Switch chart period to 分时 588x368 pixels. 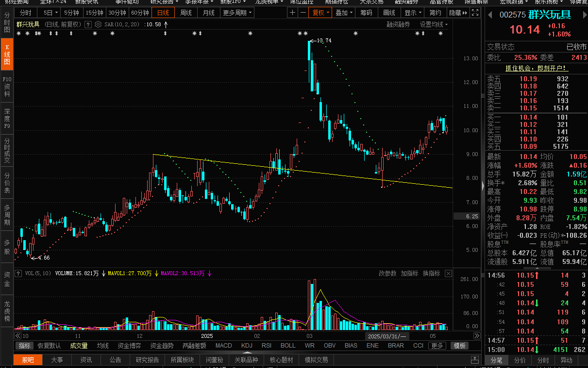click(x=26, y=13)
